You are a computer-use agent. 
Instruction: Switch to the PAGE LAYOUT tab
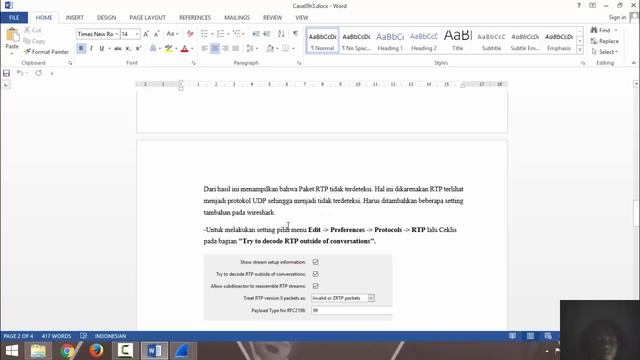click(147, 18)
